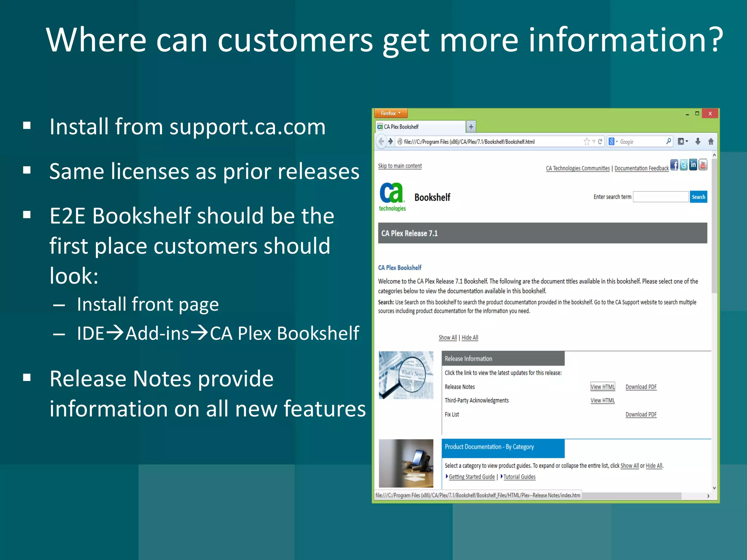747x560 pixels.
Task: Click the horizontal scrollbar right arrow
Action: point(708,496)
